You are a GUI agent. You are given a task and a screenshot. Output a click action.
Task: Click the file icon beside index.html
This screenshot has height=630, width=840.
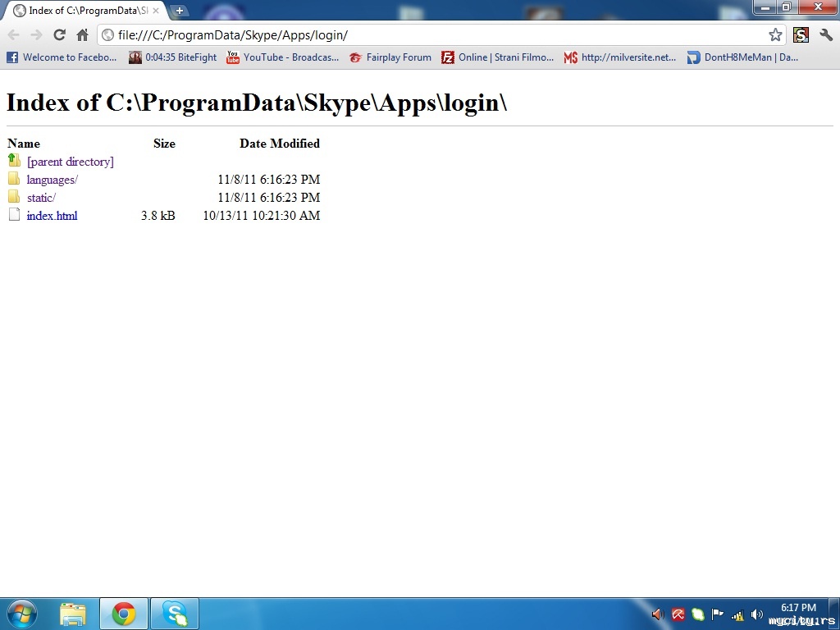click(x=15, y=215)
